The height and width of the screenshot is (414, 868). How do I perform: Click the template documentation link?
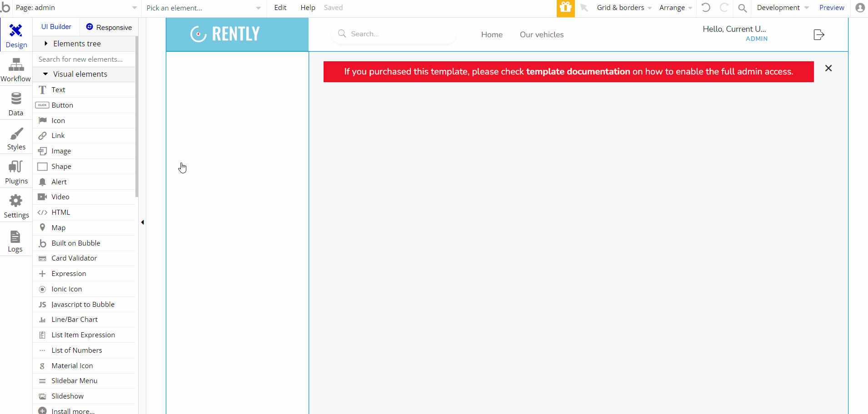click(578, 72)
